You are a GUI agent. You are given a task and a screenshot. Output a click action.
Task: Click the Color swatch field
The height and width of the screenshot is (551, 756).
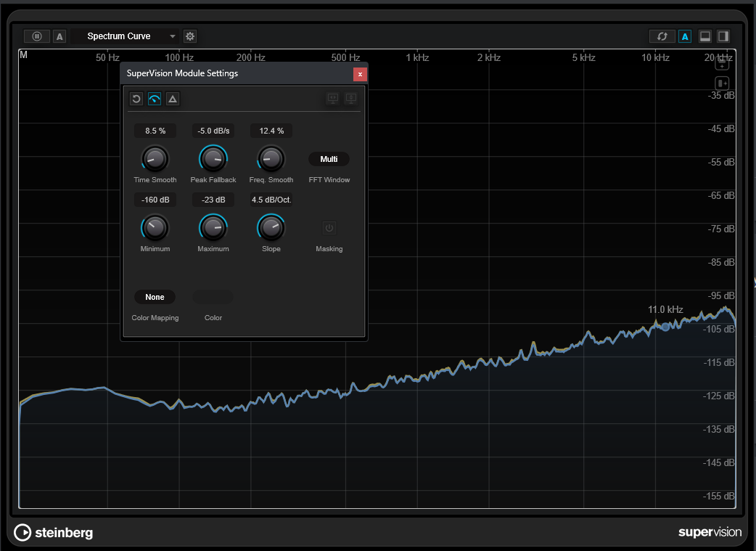click(213, 297)
